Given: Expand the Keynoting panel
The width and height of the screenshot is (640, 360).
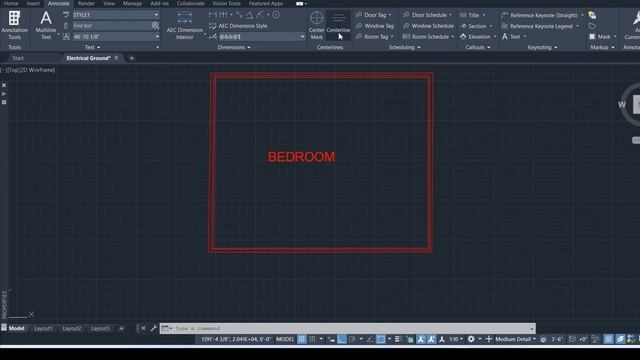Looking at the screenshot, I should [x=542, y=47].
